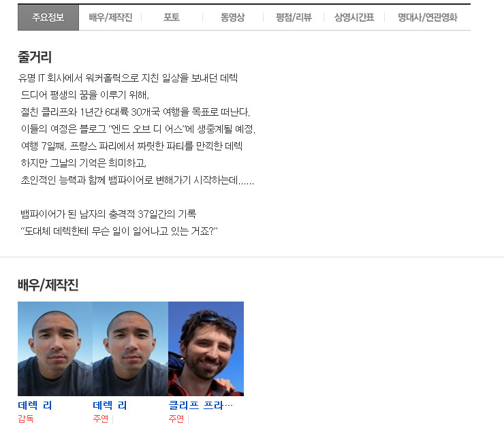Open the 주요정보 tab

(x=48, y=17)
